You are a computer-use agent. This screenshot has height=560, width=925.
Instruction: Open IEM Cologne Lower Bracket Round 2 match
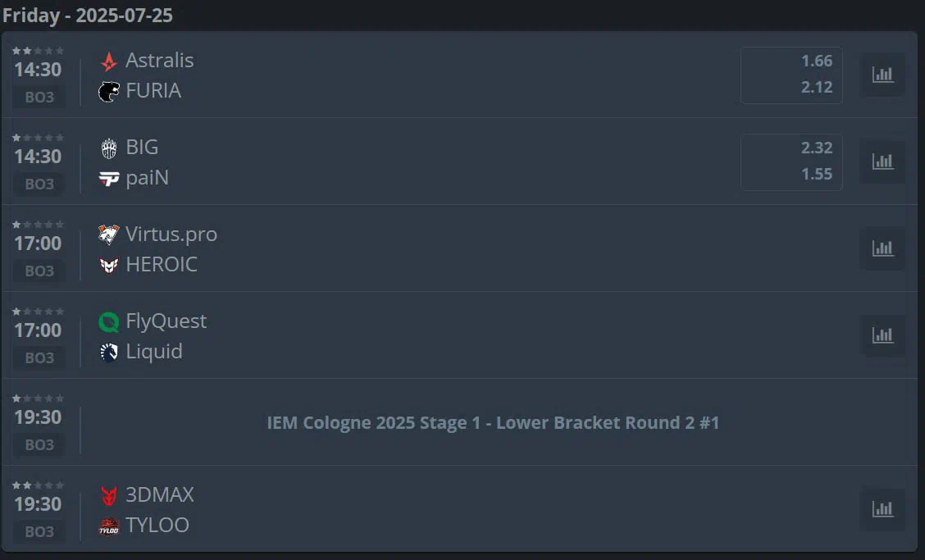pos(493,422)
